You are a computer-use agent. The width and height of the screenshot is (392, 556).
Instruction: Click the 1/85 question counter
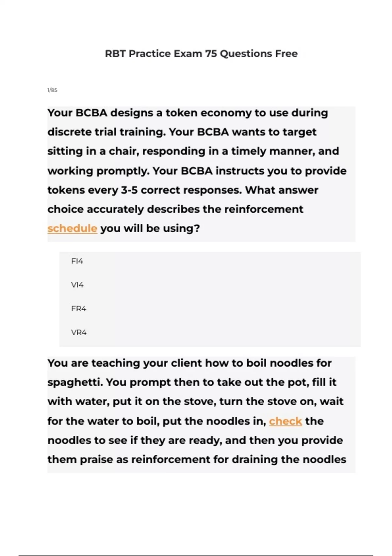coord(52,90)
